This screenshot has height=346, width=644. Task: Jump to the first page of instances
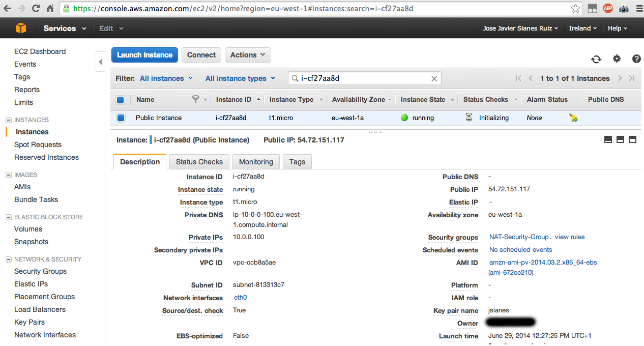pos(518,78)
